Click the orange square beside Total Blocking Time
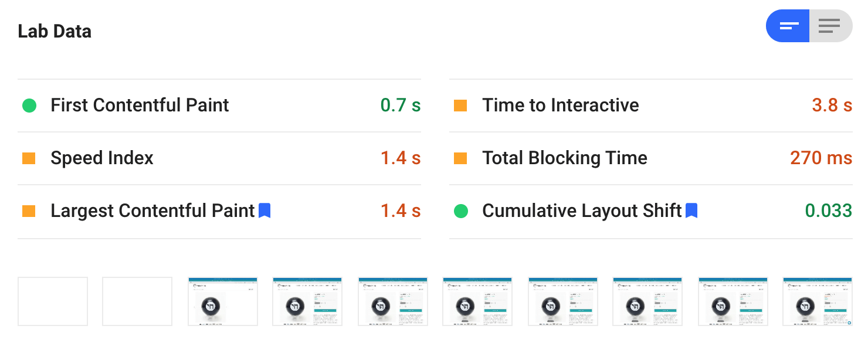 (460, 158)
